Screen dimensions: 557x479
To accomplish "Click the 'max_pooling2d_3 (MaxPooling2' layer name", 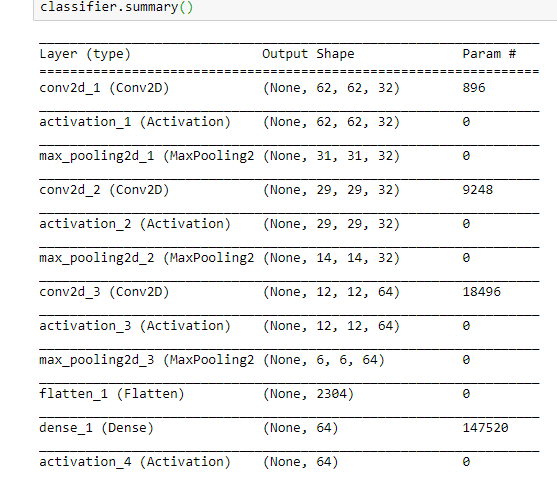I will 147,360.
